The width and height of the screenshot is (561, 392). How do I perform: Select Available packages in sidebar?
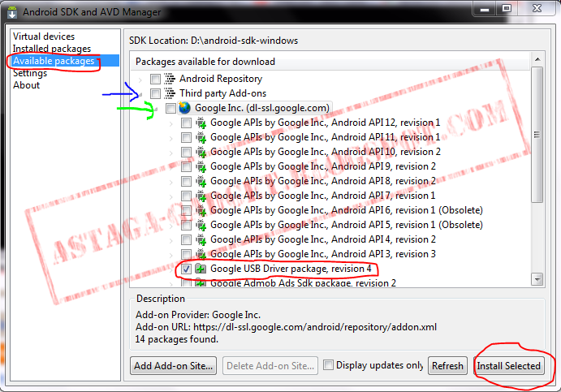coord(54,61)
